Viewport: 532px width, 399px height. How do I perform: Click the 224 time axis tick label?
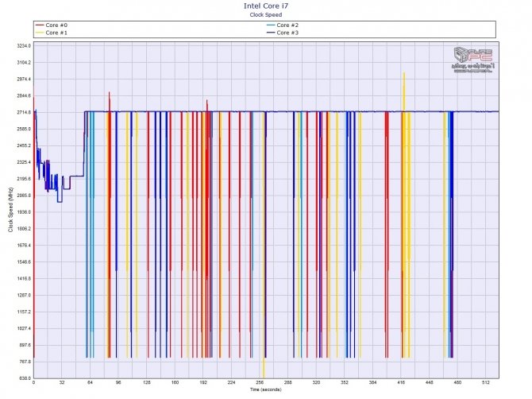tap(231, 382)
